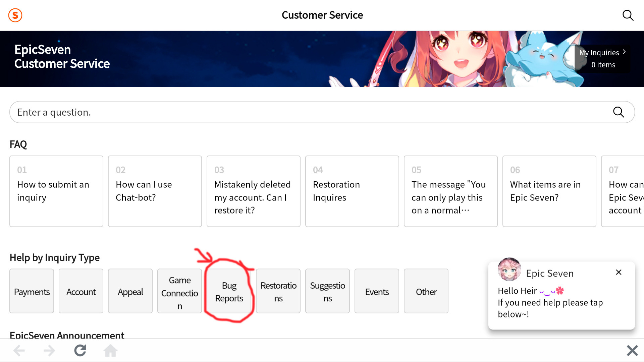The width and height of the screenshot is (644, 362).
Task: Click the 'Help by Inquiry Type' heading
Action: point(55,257)
